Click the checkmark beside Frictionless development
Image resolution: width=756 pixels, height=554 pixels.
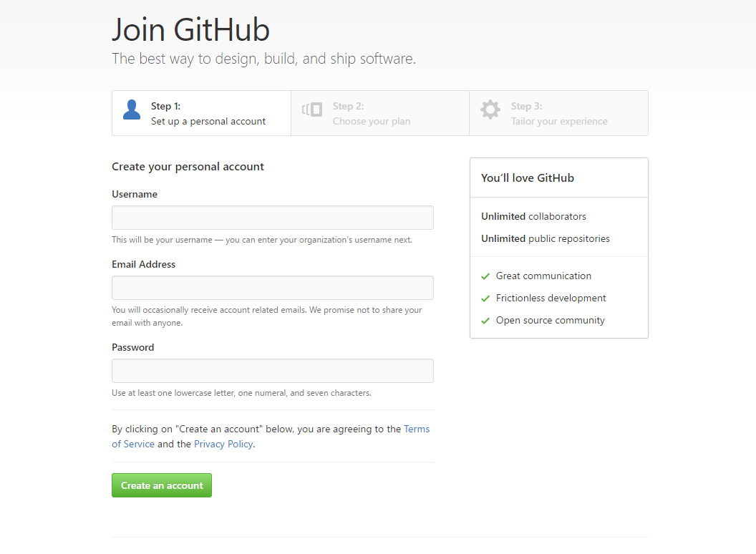pyautogui.click(x=485, y=298)
